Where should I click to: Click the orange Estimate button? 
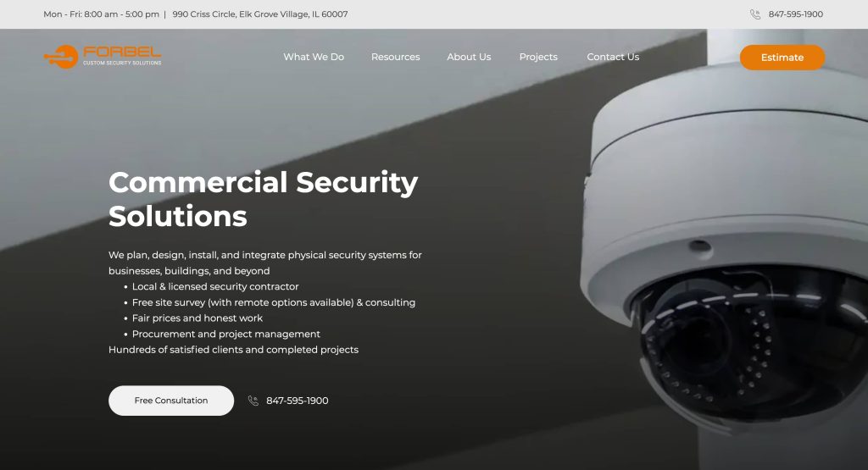pyautogui.click(x=782, y=58)
